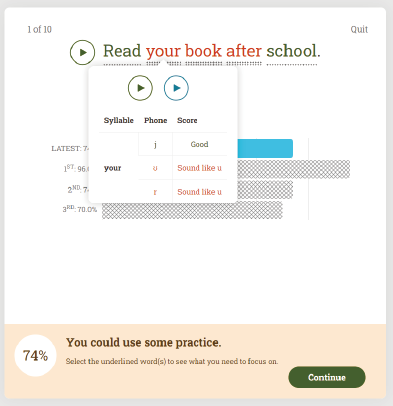The image size is (393, 406).
Task: Click the 1st attempt hatched bar
Action: click(x=294, y=169)
